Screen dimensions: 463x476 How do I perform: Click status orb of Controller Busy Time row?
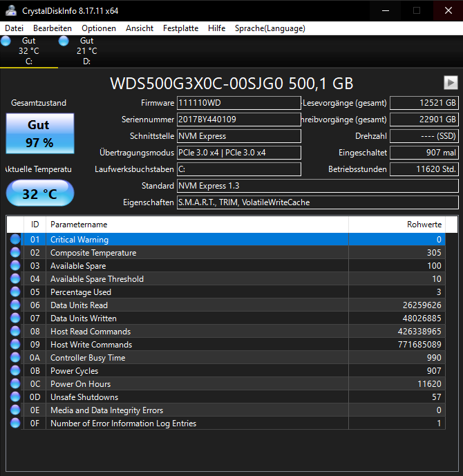click(15, 357)
